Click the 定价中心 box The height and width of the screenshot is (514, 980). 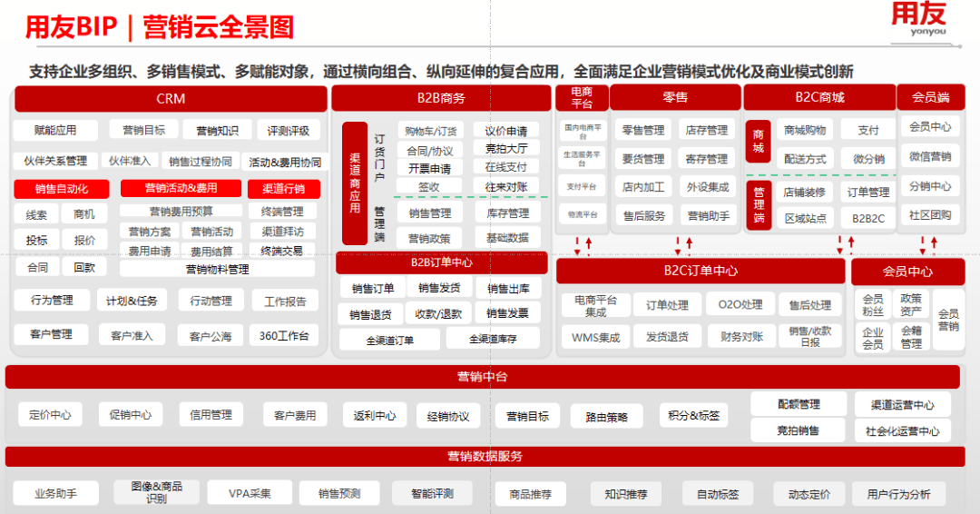(x=50, y=415)
